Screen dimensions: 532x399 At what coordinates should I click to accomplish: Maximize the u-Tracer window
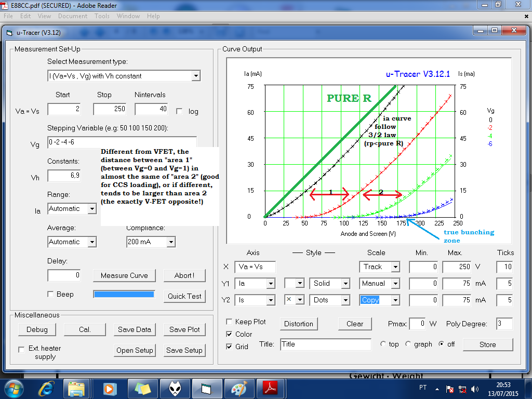[x=495, y=31]
